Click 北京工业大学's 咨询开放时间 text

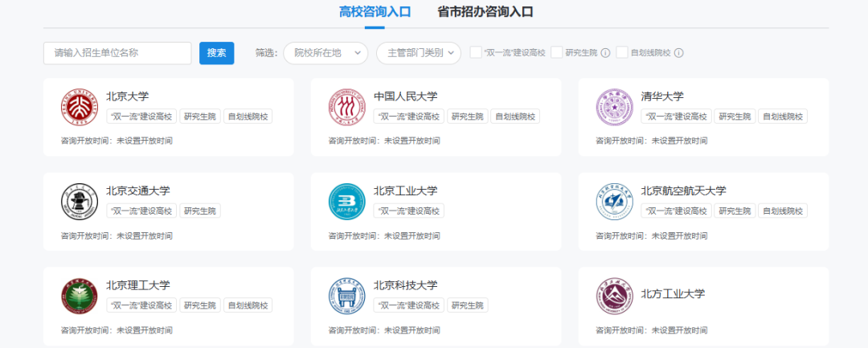(x=384, y=235)
